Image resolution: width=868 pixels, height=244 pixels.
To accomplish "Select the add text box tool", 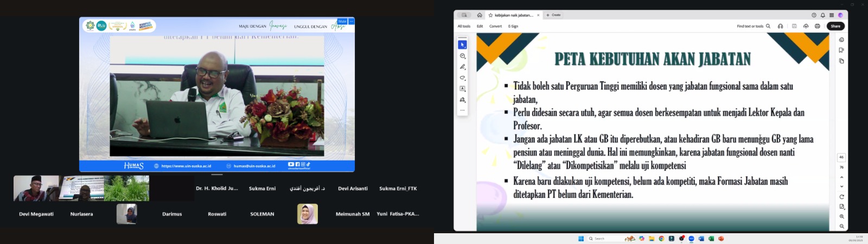I will point(462,88).
